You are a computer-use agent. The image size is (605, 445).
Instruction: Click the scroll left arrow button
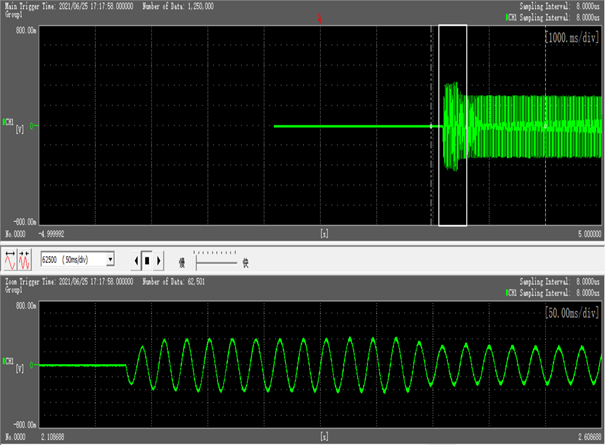click(x=137, y=261)
